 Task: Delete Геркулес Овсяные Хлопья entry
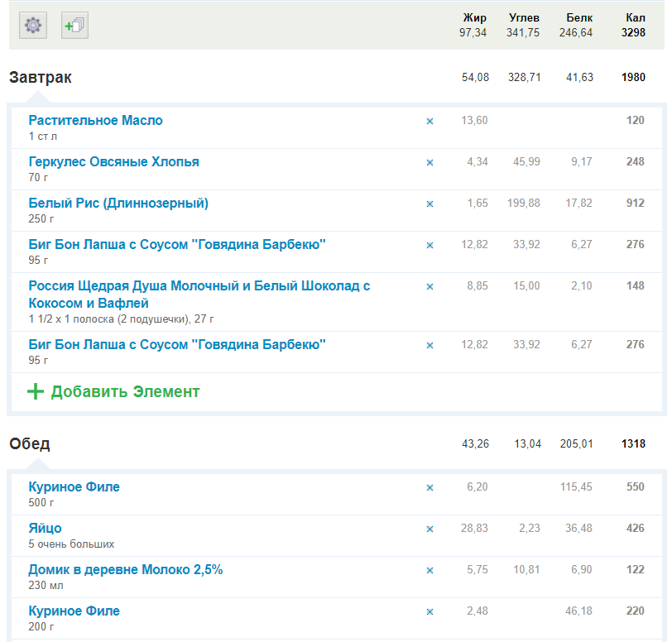click(430, 162)
